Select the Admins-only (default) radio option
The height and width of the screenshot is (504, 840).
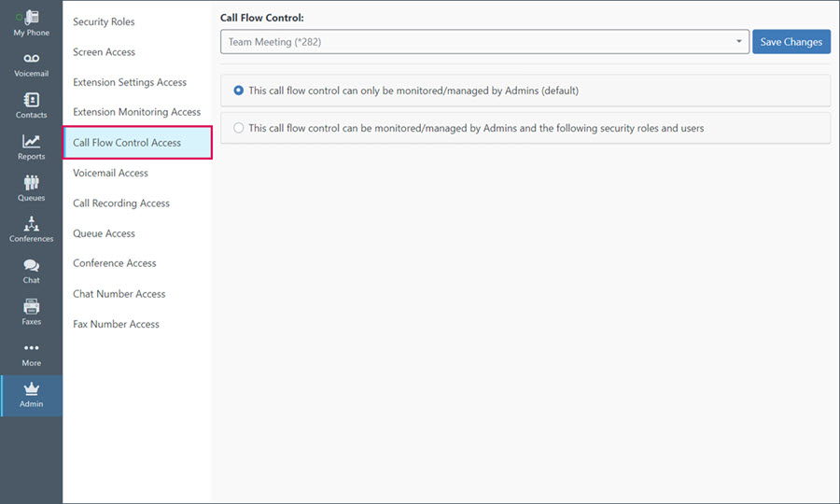coord(238,91)
